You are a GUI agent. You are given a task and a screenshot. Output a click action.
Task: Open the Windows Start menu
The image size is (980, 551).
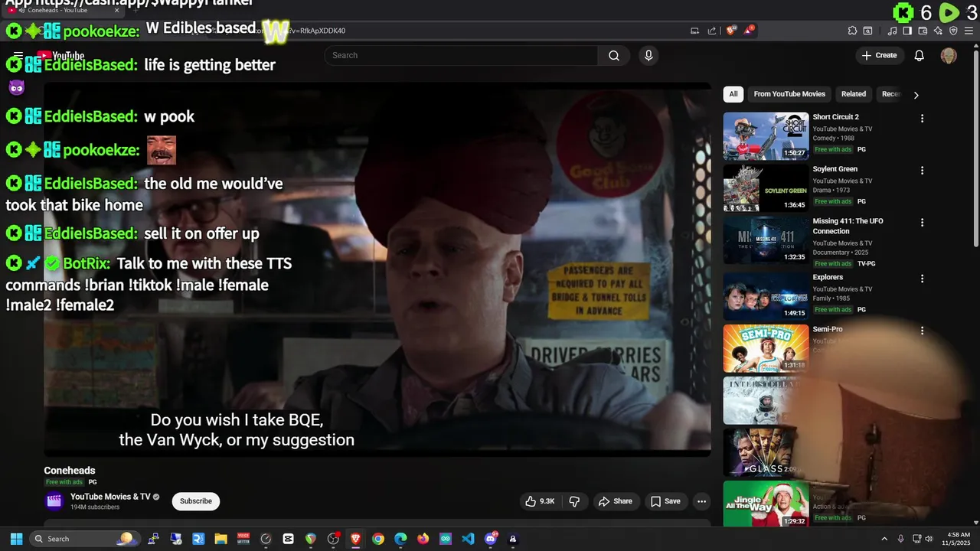16,539
